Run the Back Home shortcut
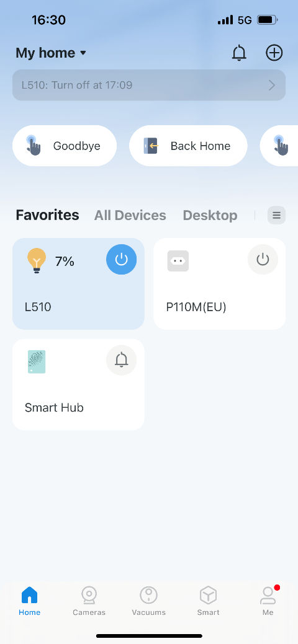Image resolution: width=298 pixels, height=644 pixels. click(188, 146)
